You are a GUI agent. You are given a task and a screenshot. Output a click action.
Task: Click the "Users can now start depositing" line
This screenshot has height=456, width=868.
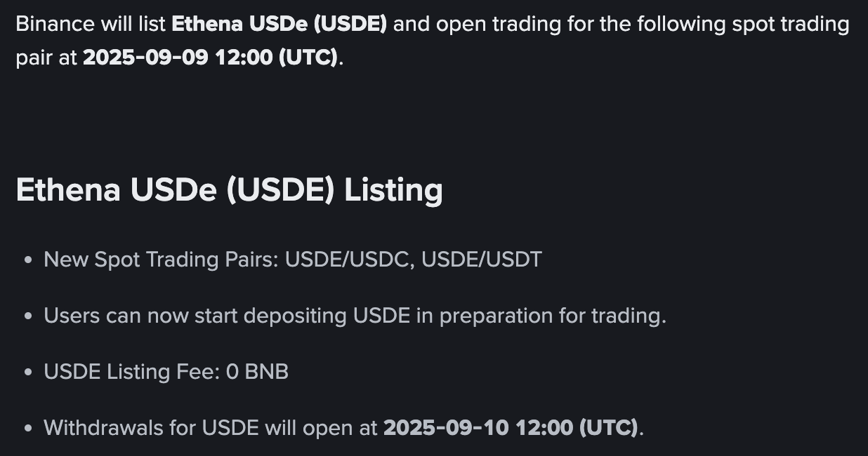(x=195, y=316)
